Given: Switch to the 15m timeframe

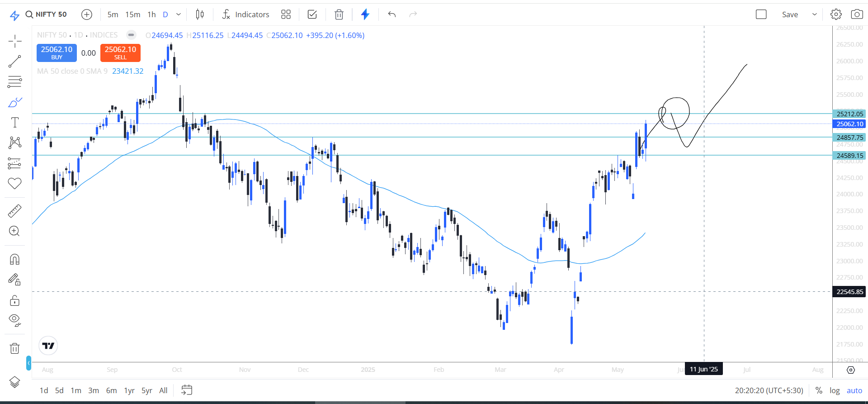Looking at the screenshot, I should click(x=133, y=14).
